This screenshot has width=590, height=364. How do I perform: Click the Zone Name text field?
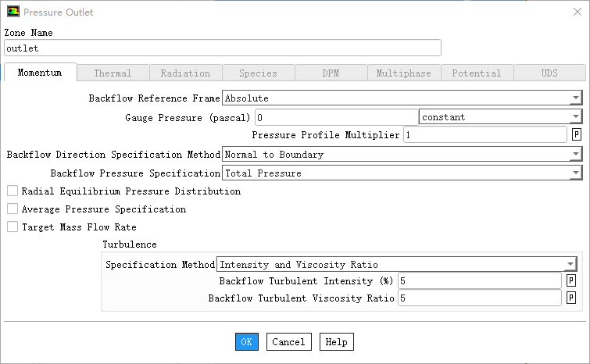[x=222, y=48]
